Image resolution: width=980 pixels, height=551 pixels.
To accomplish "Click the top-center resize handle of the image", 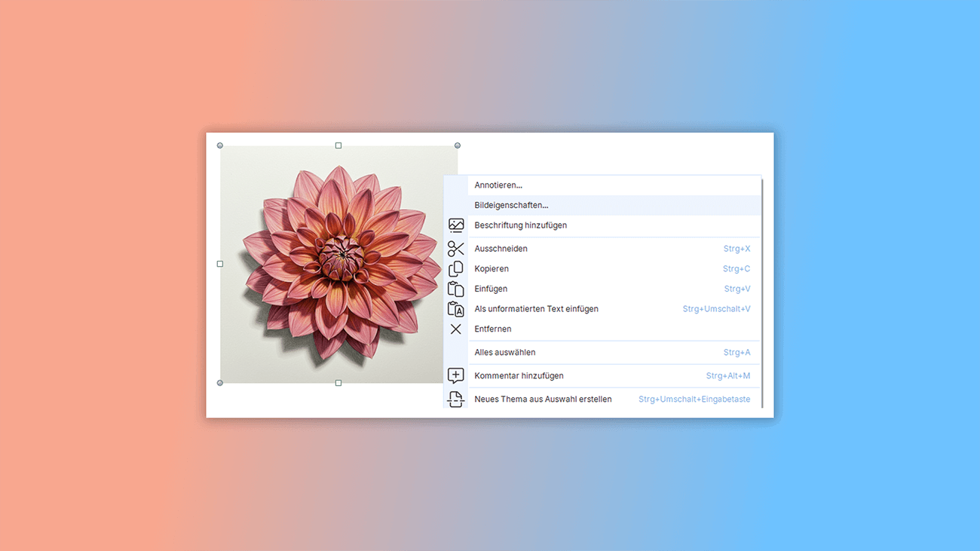I will coord(338,145).
